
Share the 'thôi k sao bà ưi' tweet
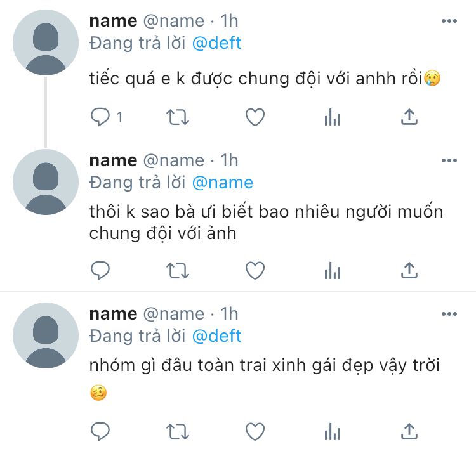(410, 271)
